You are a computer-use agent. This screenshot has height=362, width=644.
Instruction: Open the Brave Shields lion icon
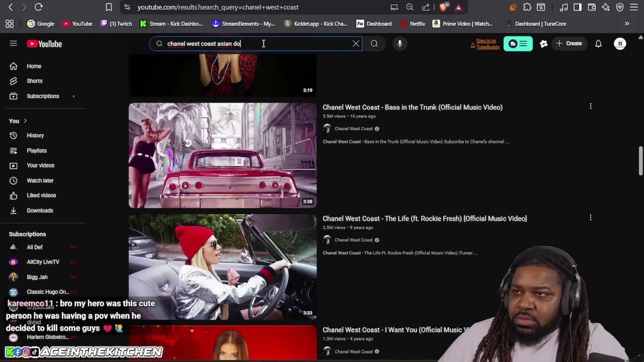pos(443,7)
